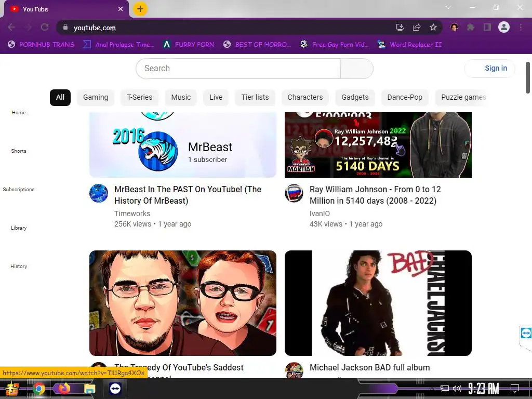Open the Chrome three-dot menu
532x399 pixels.
point(521,27)
